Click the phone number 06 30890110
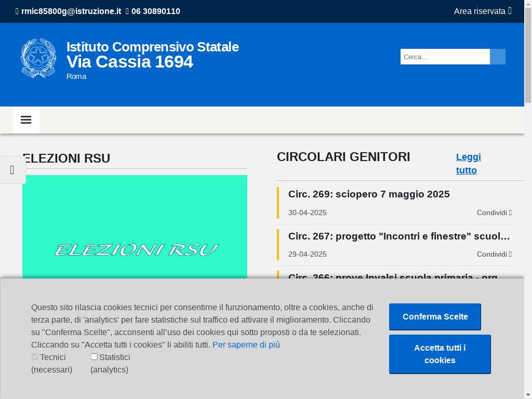This screenshot has height=399, width=532. pos(156,11)
